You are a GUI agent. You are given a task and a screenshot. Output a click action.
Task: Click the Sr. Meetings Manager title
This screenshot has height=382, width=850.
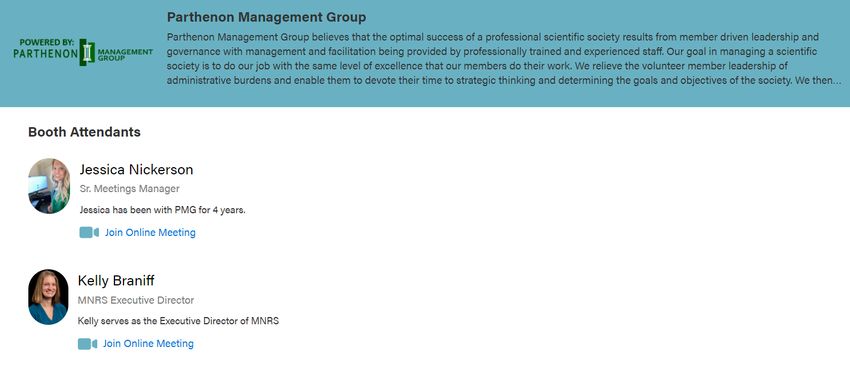[130, 189]
